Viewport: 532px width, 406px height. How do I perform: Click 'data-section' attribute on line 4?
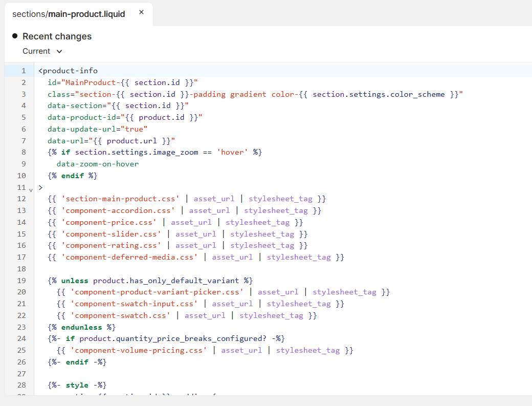pos(75,105)
